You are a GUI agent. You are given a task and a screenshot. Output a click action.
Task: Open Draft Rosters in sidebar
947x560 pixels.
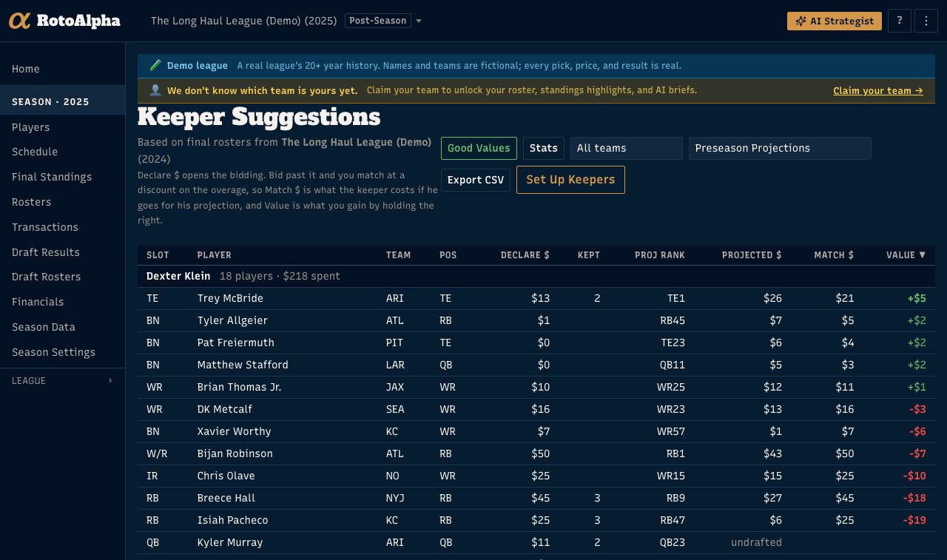pyautogui.click(x=47, y=277)
